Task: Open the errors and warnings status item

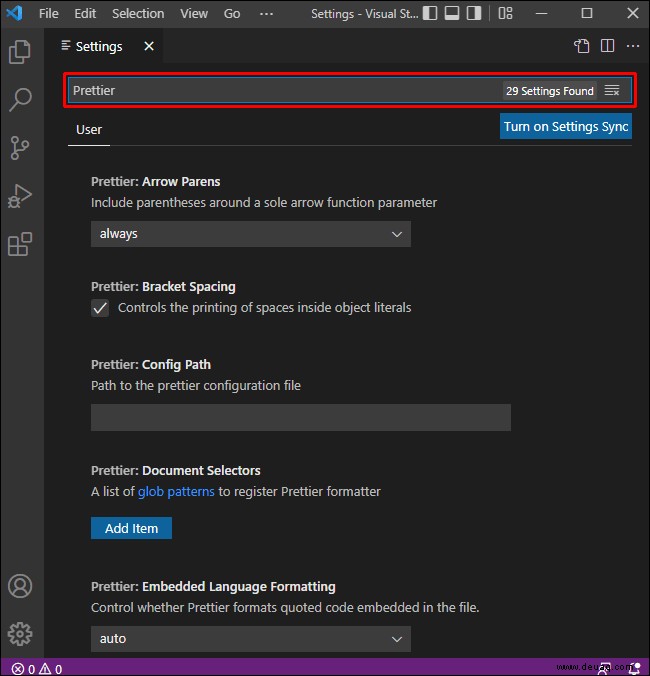Action: [37, 669]
